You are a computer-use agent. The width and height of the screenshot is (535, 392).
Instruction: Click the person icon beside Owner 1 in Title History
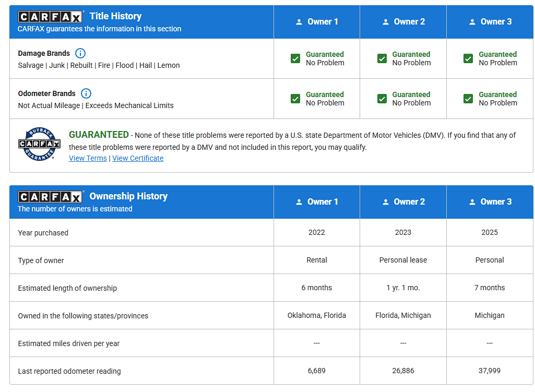click(299, 22)
